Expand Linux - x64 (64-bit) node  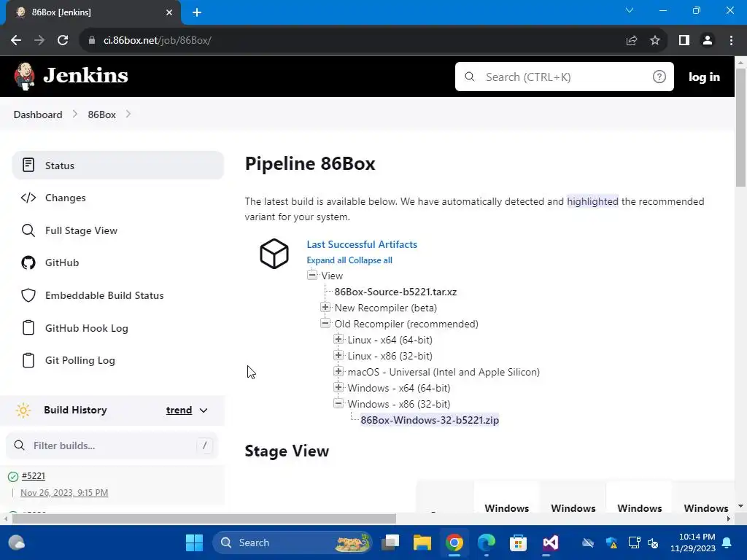tap(338, 339)
